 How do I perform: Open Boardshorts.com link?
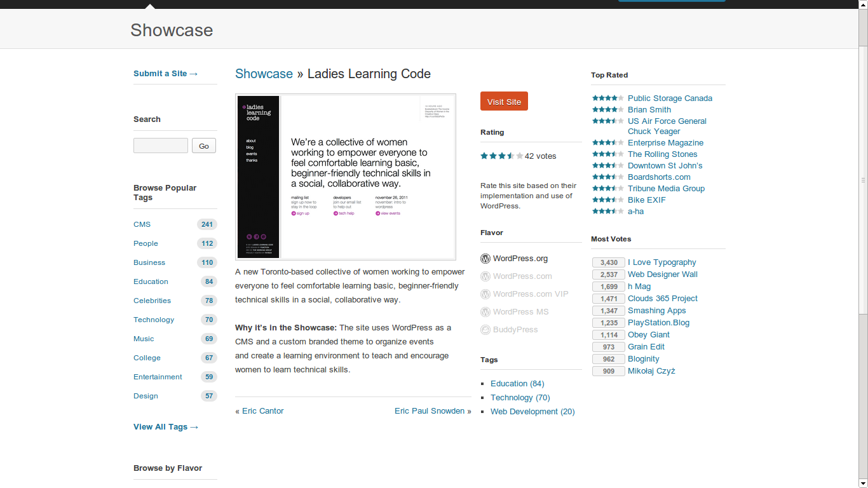pos(659,177)
